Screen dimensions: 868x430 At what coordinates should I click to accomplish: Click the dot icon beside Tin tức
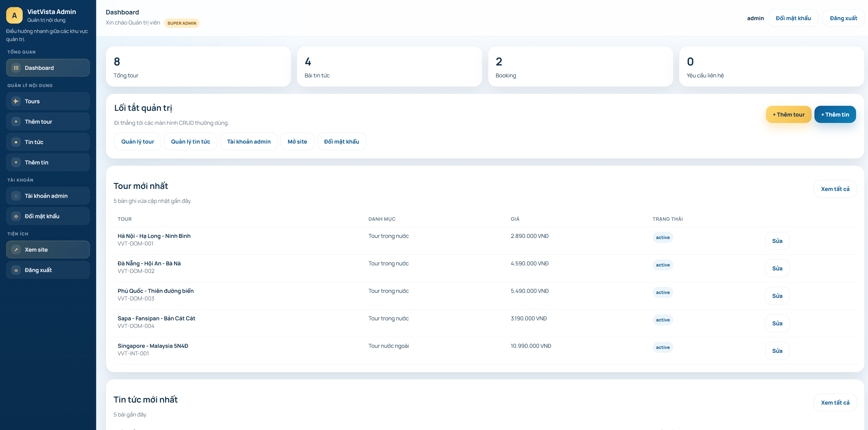tap(16, 142)
